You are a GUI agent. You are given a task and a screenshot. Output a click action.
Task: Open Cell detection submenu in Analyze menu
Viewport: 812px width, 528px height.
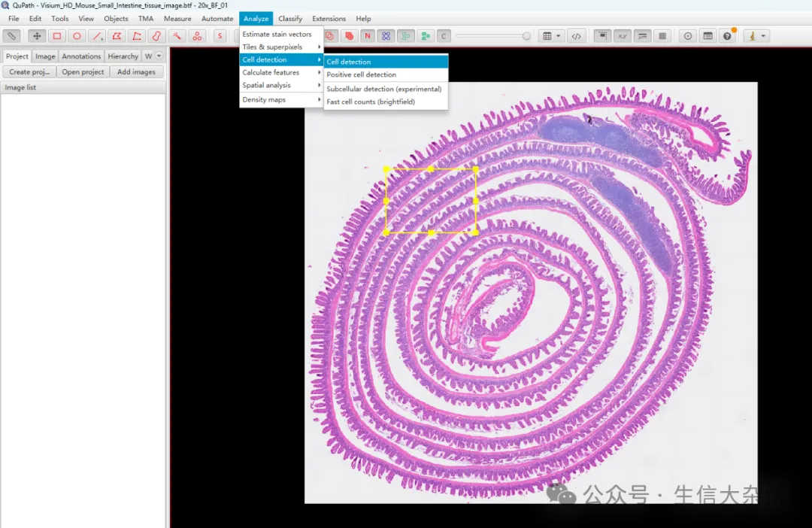281,59
